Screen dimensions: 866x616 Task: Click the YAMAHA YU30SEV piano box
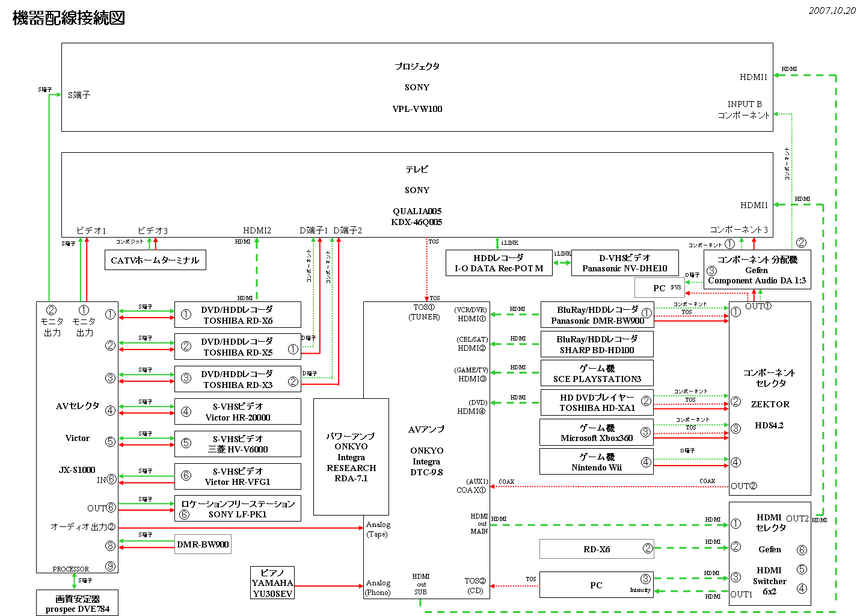click(x=272, y=583)
